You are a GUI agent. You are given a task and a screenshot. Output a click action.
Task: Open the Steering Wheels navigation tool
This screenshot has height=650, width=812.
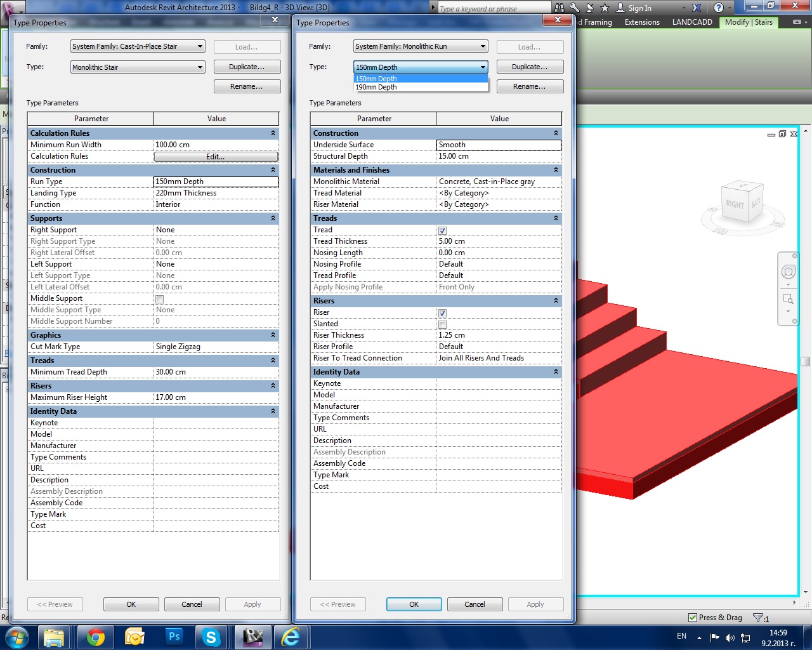(x=788, y=272)
